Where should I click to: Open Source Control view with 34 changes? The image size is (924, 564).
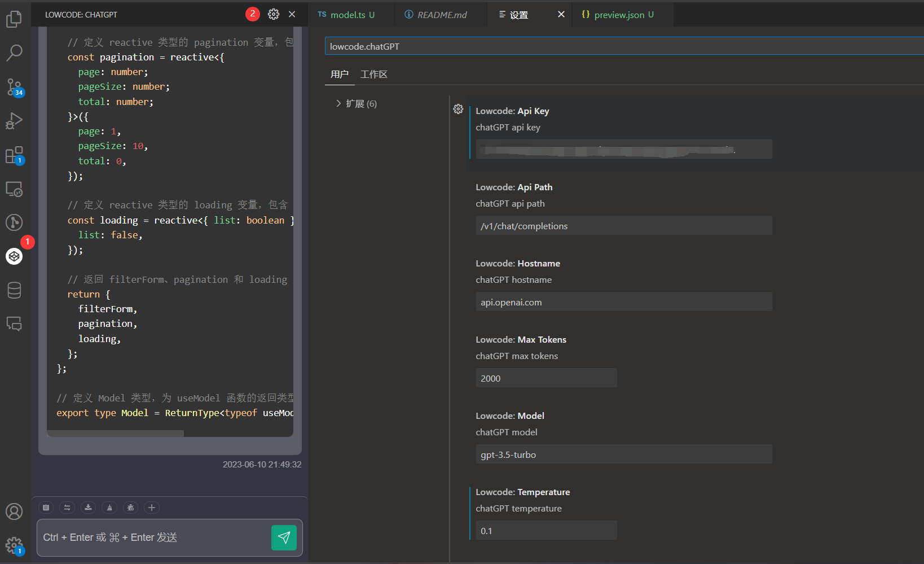(x=14, y=87)
